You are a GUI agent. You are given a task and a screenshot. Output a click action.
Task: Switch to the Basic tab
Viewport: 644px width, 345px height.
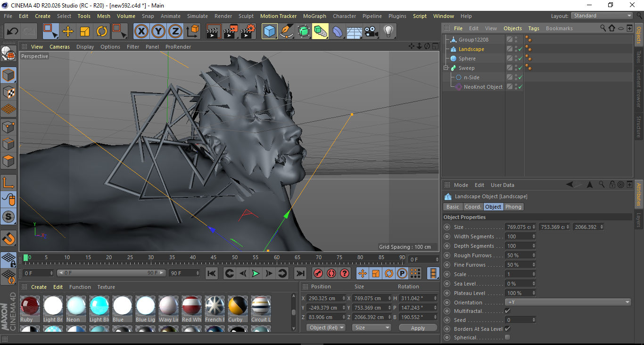point(453,207)
